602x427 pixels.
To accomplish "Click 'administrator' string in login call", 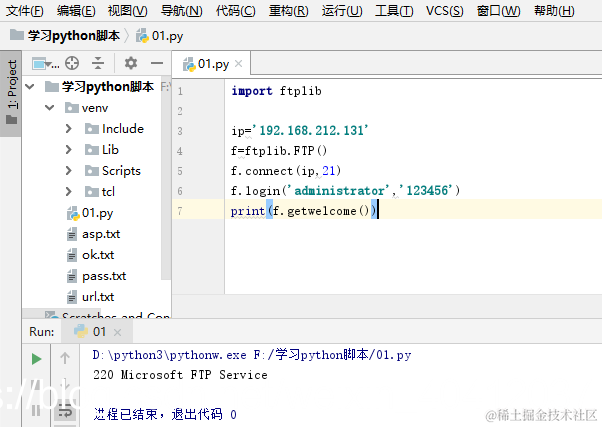I will pyautogui.click(x=338, y=190).
